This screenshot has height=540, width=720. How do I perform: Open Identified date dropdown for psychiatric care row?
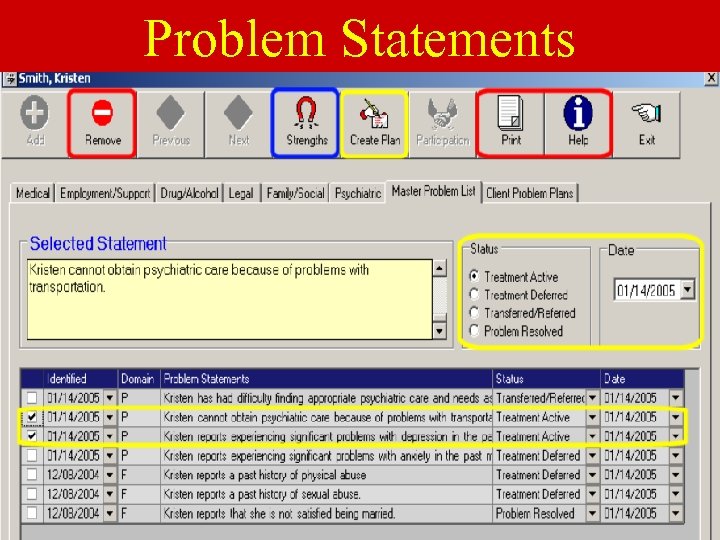110,398
